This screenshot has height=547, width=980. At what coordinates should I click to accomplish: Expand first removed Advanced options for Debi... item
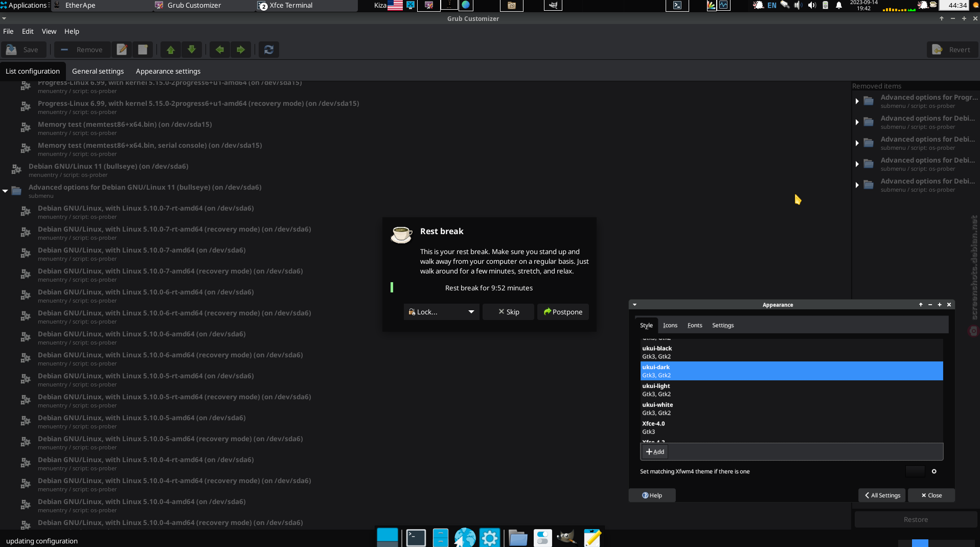click(x=857, y=122)
